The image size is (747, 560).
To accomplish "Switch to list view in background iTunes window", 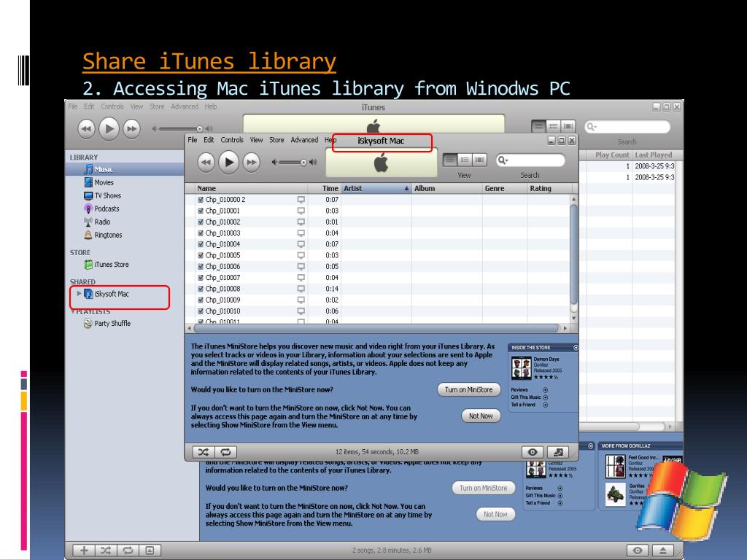I will click(538, 126).
